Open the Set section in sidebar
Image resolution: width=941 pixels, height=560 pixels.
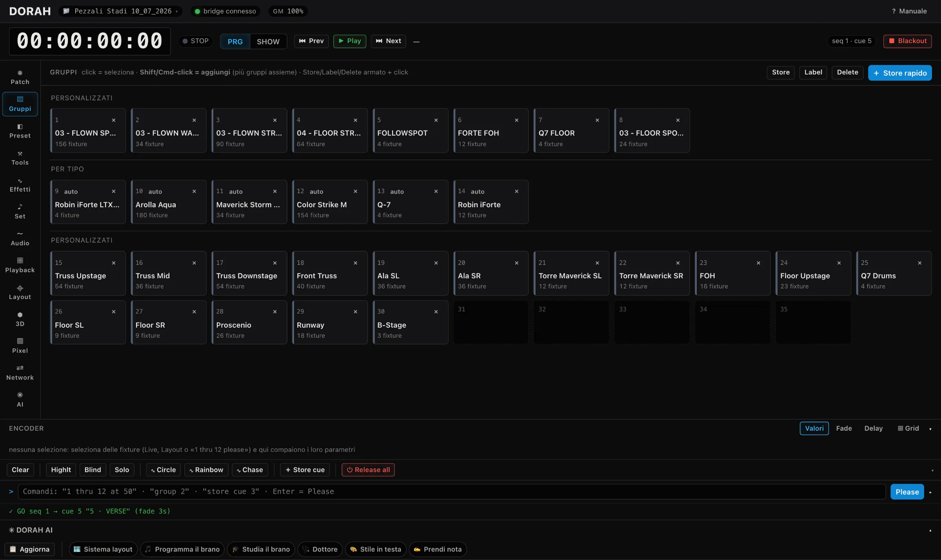[20, 212]
